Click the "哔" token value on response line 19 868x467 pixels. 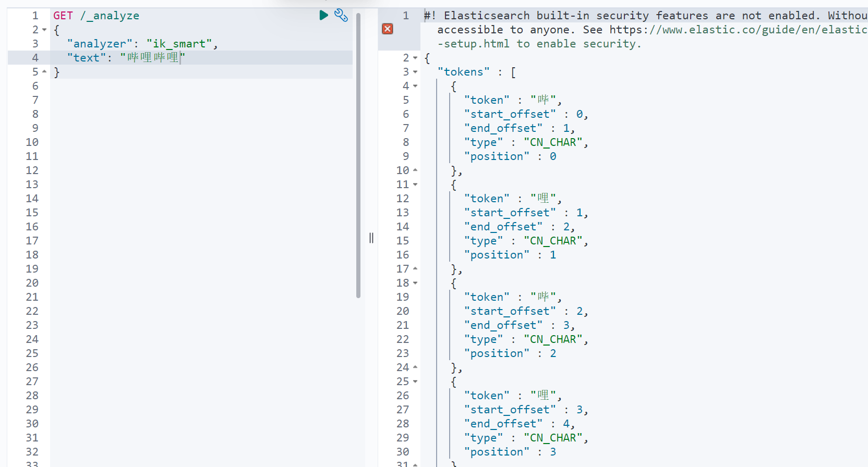[x=543, y=297]
